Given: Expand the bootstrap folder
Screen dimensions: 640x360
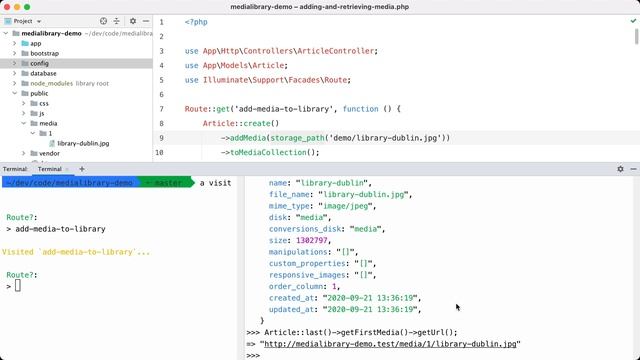Looking at the screenshot, I should click(15, 53).
